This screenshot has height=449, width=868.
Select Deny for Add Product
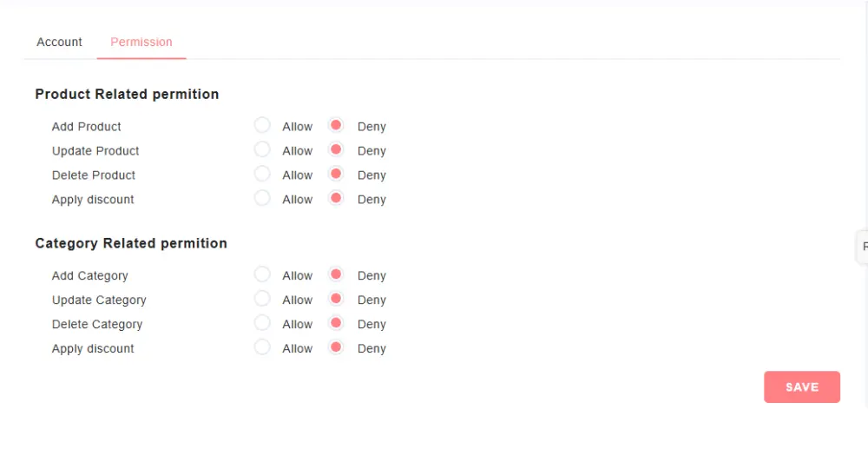336,125
